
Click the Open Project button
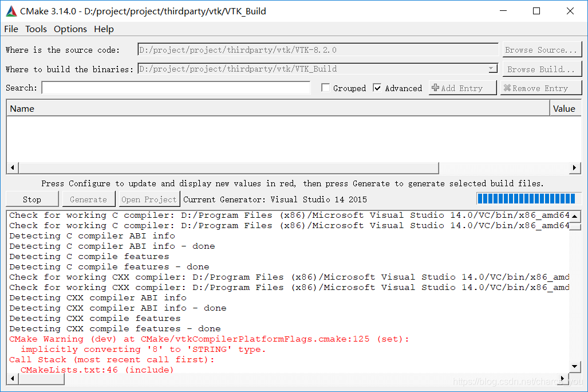(149, 199)
